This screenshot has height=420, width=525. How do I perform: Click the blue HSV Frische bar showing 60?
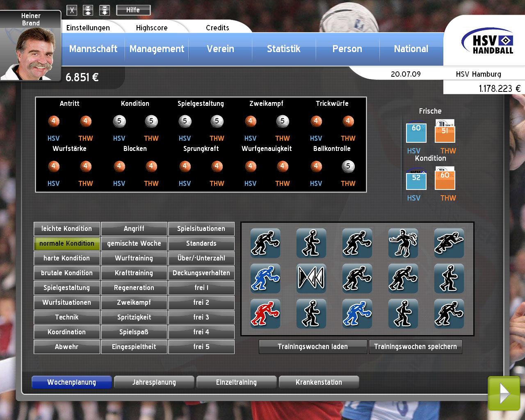tap(416, 132)
